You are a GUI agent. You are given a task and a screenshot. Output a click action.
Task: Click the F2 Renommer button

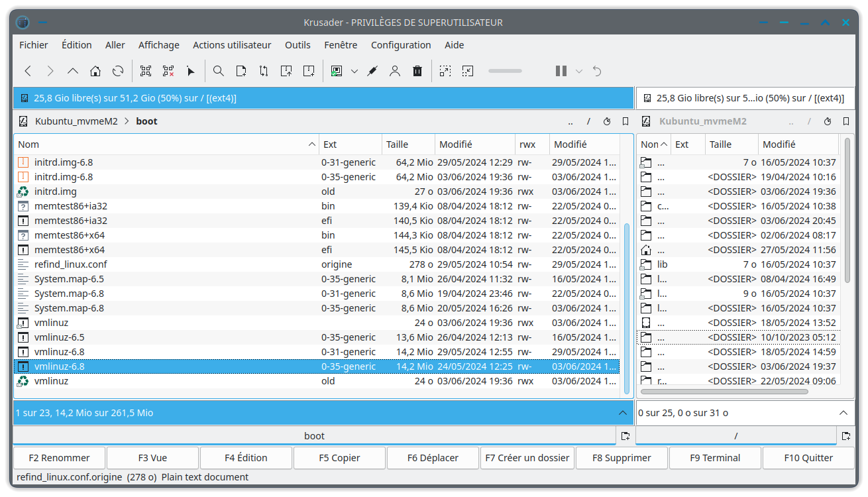59,458
